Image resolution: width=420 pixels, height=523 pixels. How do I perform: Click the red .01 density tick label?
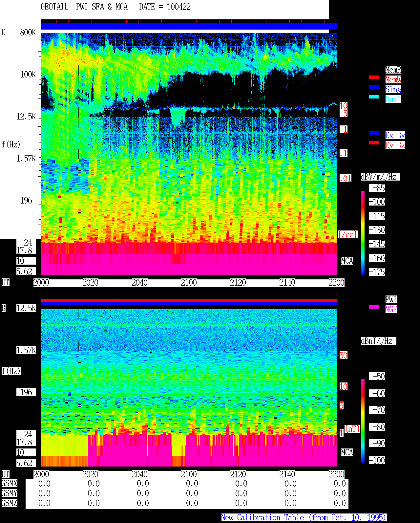345,179
